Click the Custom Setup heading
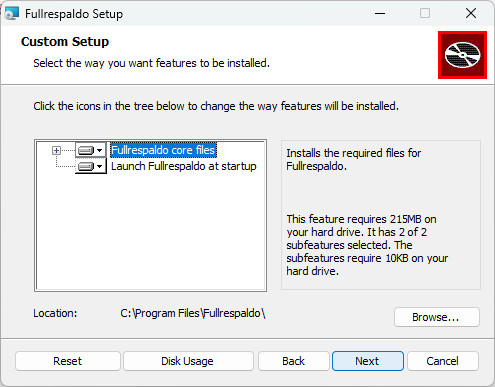 coord(65,42)
